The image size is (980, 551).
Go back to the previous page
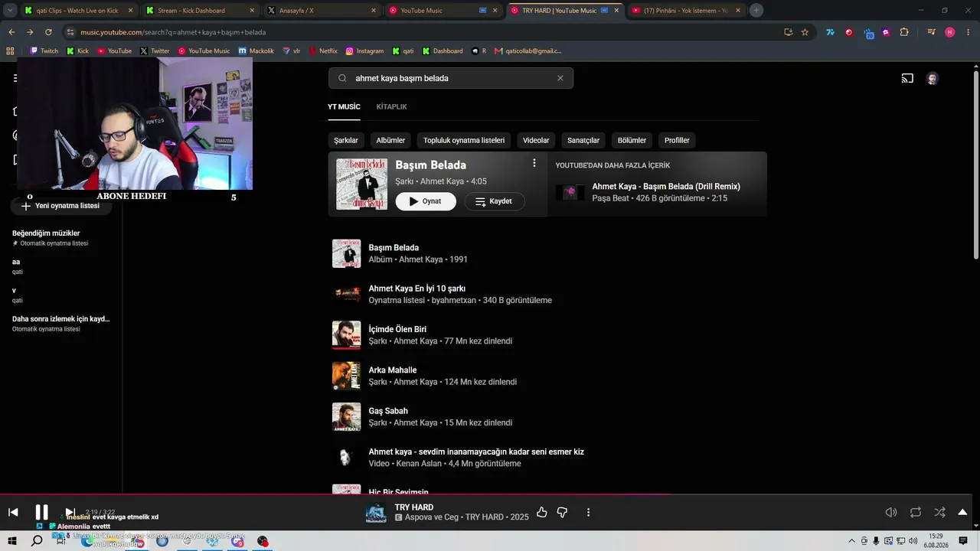[x=11, y=32]
